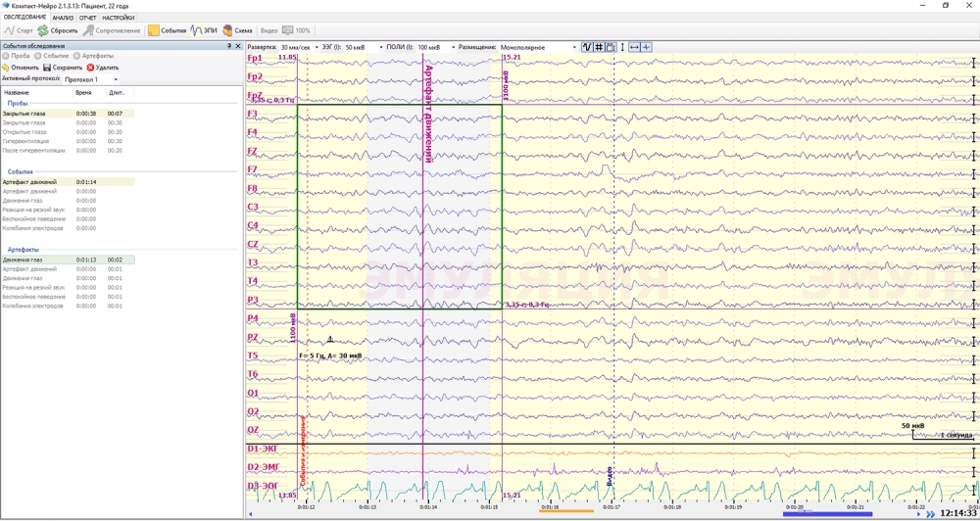Click the blue timeline scroll bar segment
Image resolution: width=980 pixels, height=521 pixels.
[x=813, y=513]
